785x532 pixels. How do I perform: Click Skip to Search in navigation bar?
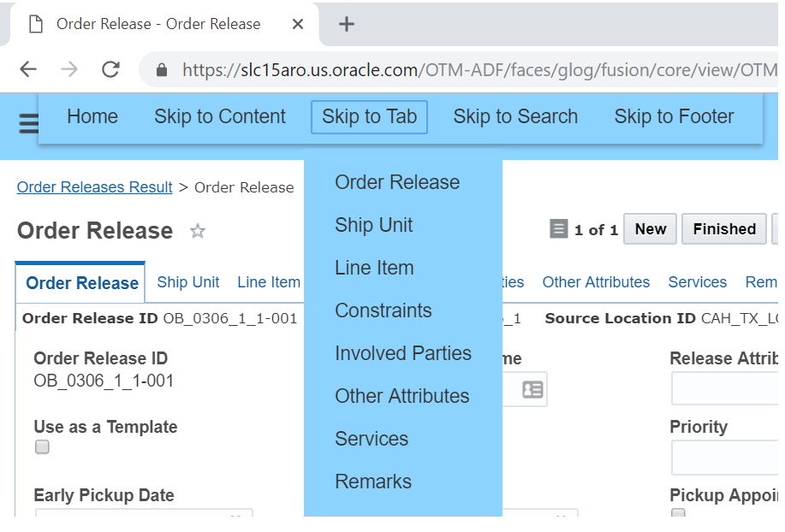coord(515,117)
